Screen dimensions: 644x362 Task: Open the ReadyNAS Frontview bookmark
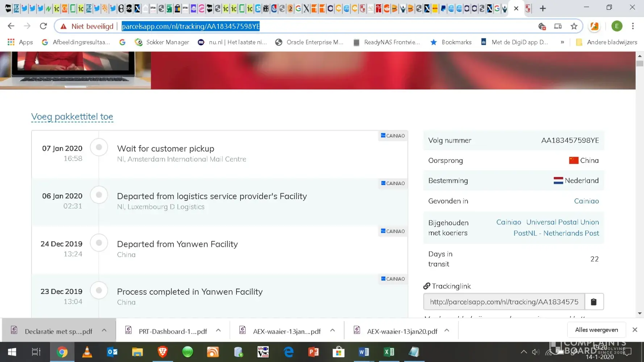[x=386, y=42]
